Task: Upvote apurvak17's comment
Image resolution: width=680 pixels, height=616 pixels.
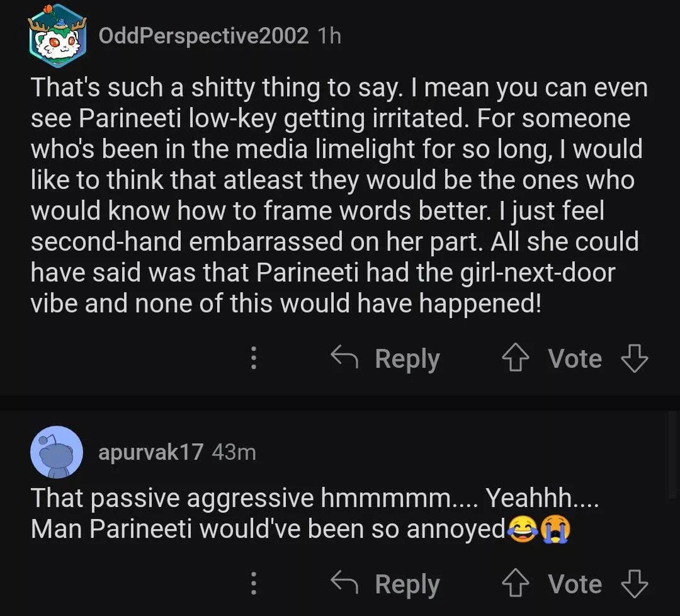Action: pyautogui.click(x=514, y=584)
